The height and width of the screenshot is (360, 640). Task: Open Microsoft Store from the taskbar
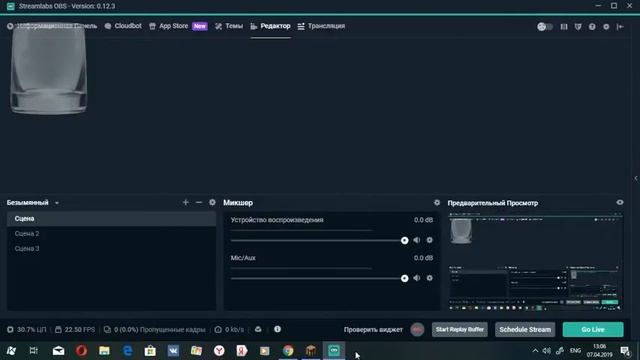(150, 350)
